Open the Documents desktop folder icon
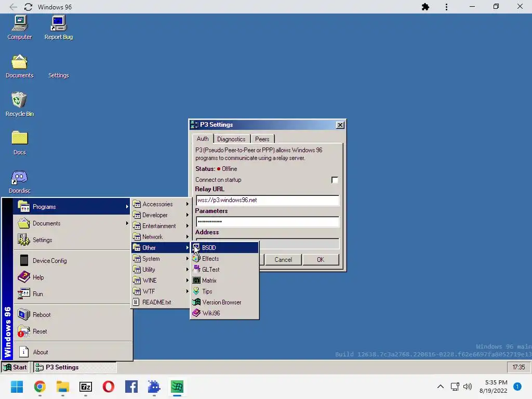Viewport: 532px width, 399px height. pyautogui.click(x=19, y=66)
